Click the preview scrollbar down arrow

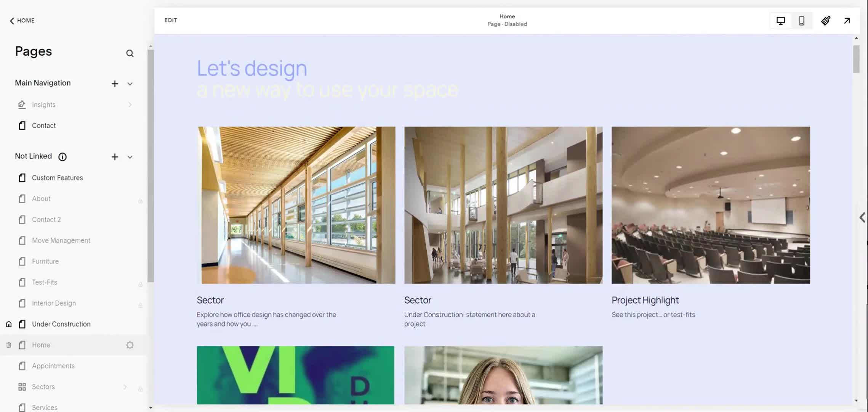click(x=856, y=401)
